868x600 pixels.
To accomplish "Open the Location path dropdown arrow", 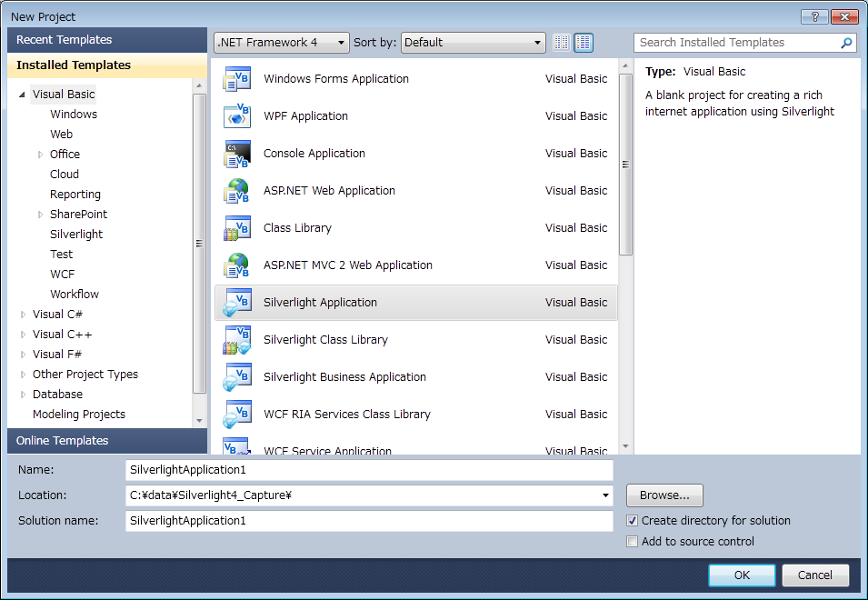I will pyautogui.click(x=605, y=495).
